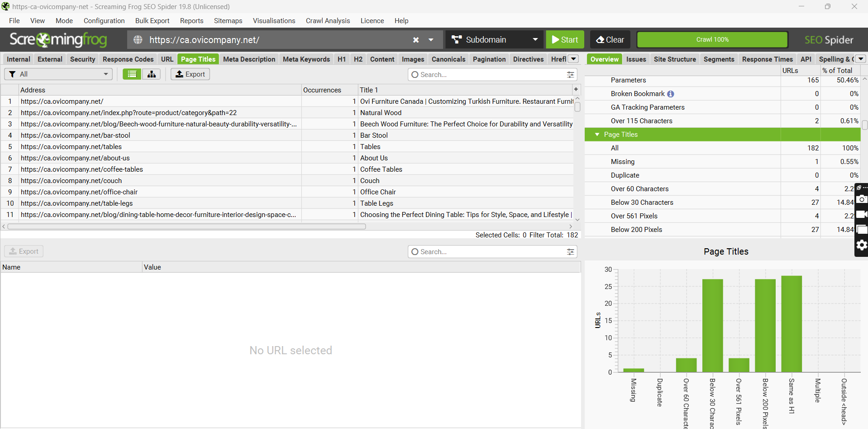This screenshot has height=429, width=868.
Task: Sort by Occurrences column header
Action: [329, 90]
